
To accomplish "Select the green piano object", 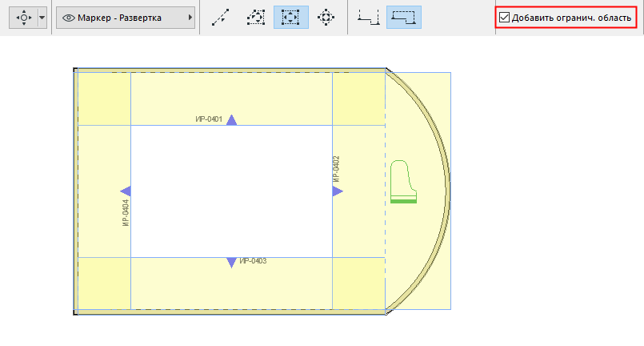I will pyautogui.click(x=403, y=183).
